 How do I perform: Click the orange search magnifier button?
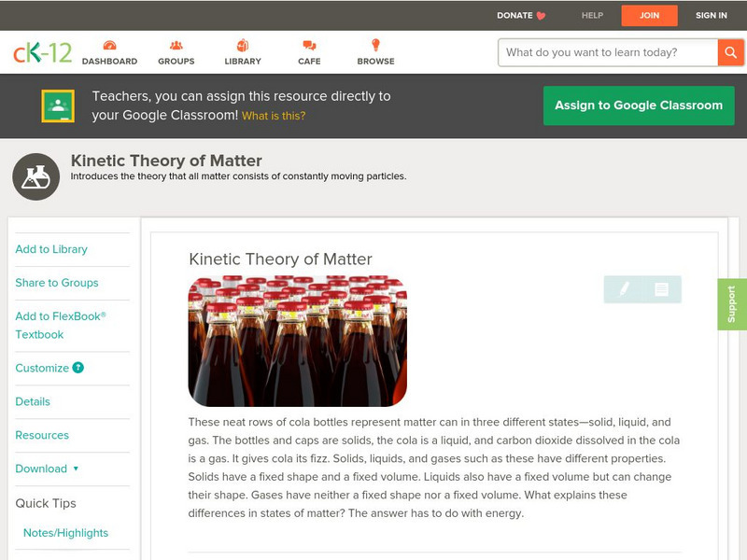730,52
